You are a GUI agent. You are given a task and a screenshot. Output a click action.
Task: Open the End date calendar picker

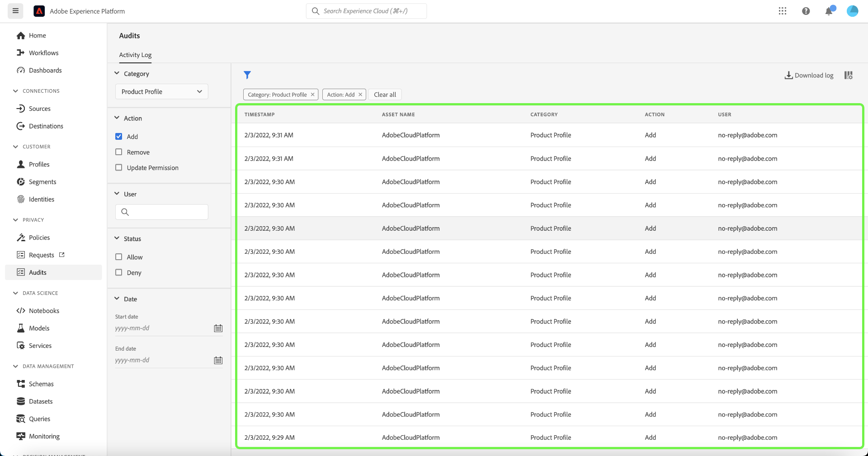point(218,360)
